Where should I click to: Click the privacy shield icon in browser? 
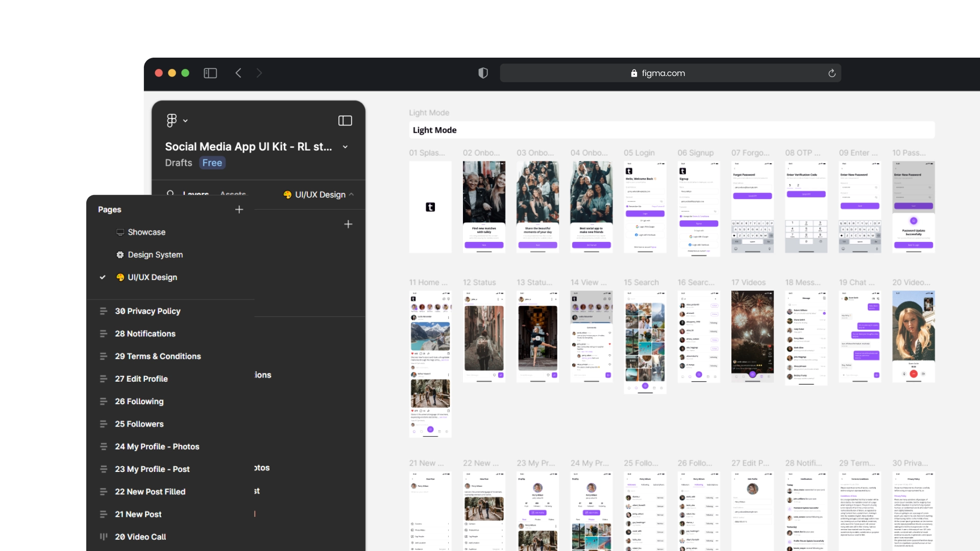[x=483, y=73]
